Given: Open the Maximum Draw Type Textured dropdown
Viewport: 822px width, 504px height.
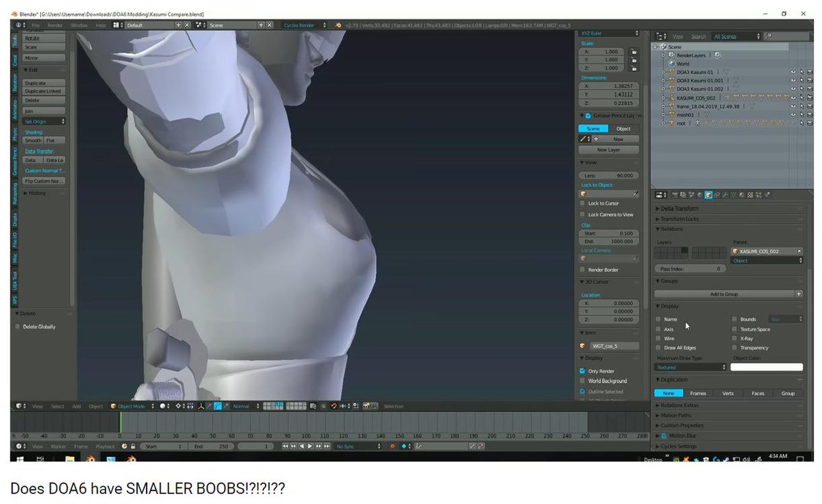Looking at the screenshot, I should [690, 367].
